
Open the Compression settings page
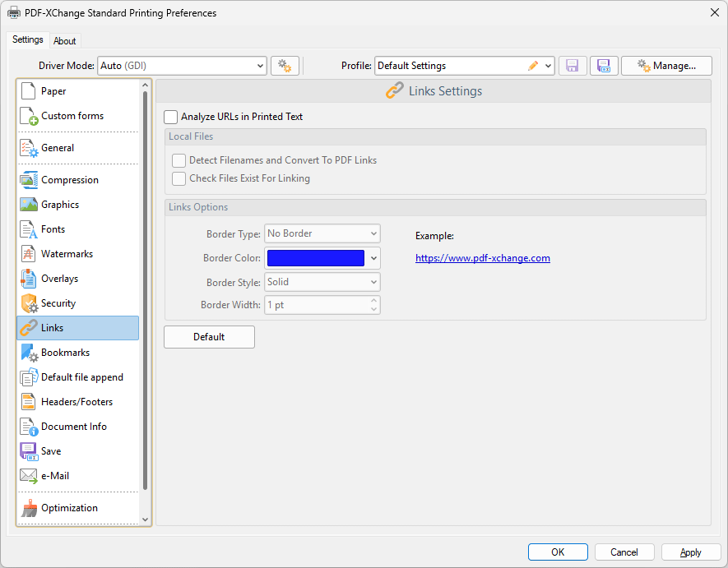(69, 180)
